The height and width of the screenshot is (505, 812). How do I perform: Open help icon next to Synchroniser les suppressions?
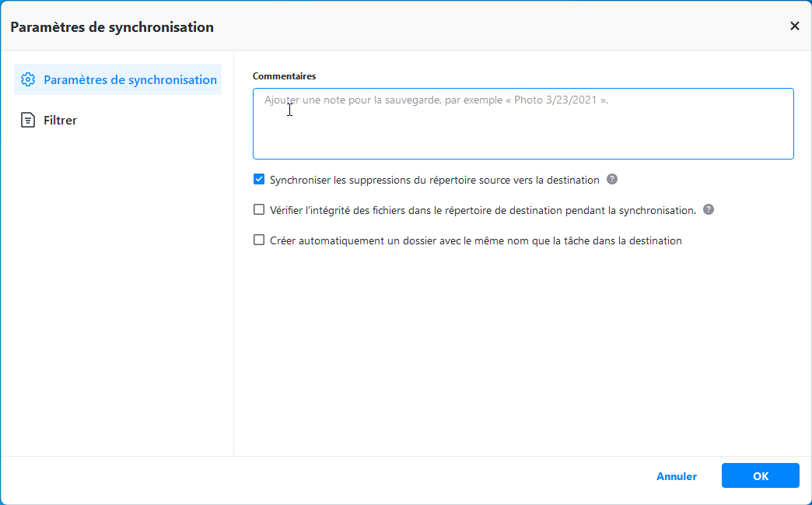pyautogui.click(x=612, y=179)
